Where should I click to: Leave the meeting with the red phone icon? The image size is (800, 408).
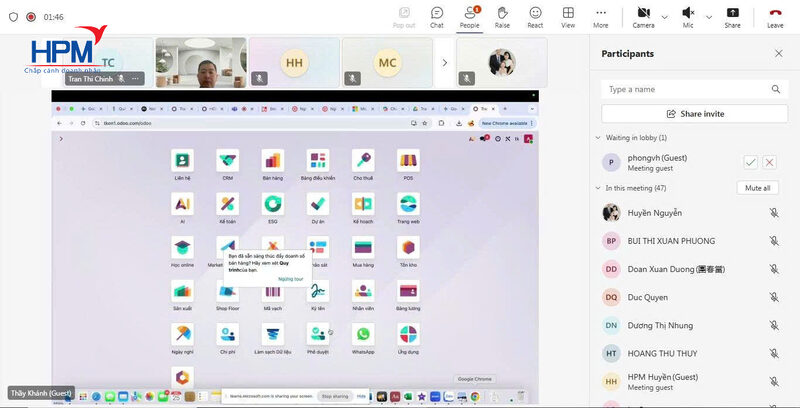[x=775, y=16]
